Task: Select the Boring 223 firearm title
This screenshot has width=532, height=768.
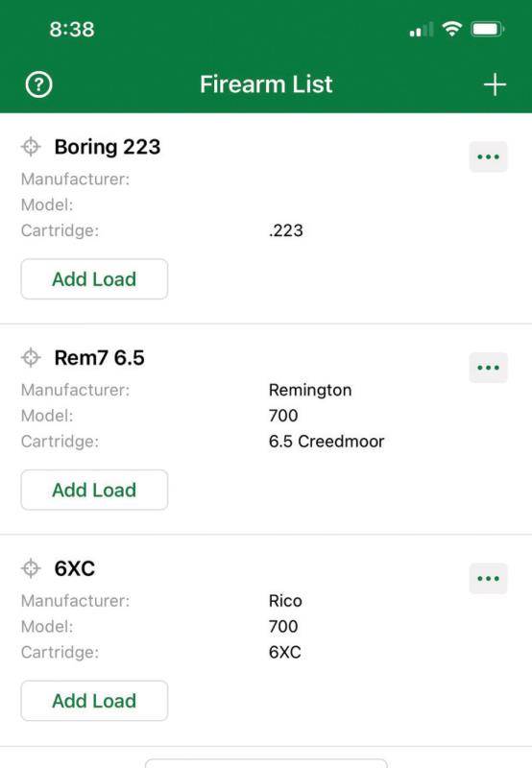Action: click(x=108, y=147)
